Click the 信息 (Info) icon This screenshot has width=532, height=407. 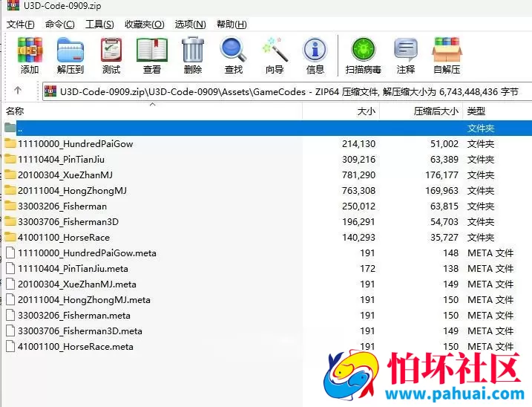315,50
